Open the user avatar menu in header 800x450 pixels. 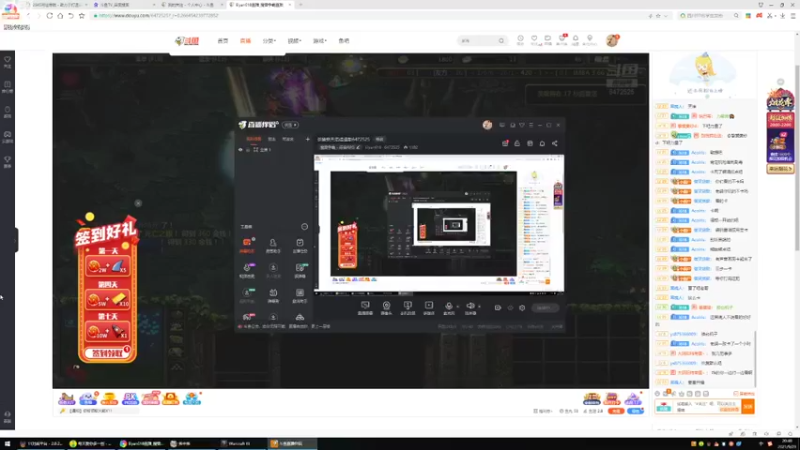point(612,40)
